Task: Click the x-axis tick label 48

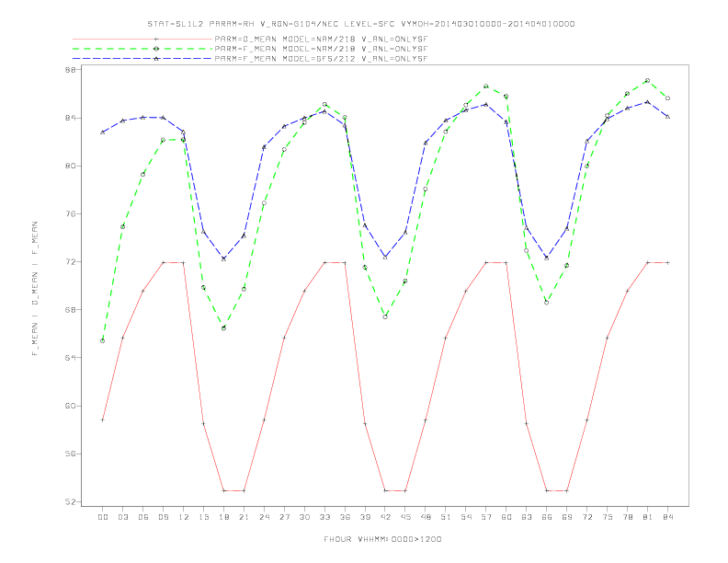Action: click(426, 517)
